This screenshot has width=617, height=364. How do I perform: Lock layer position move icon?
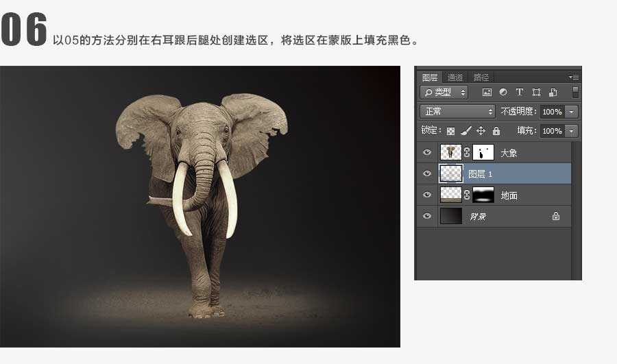[x=481, y=131]
